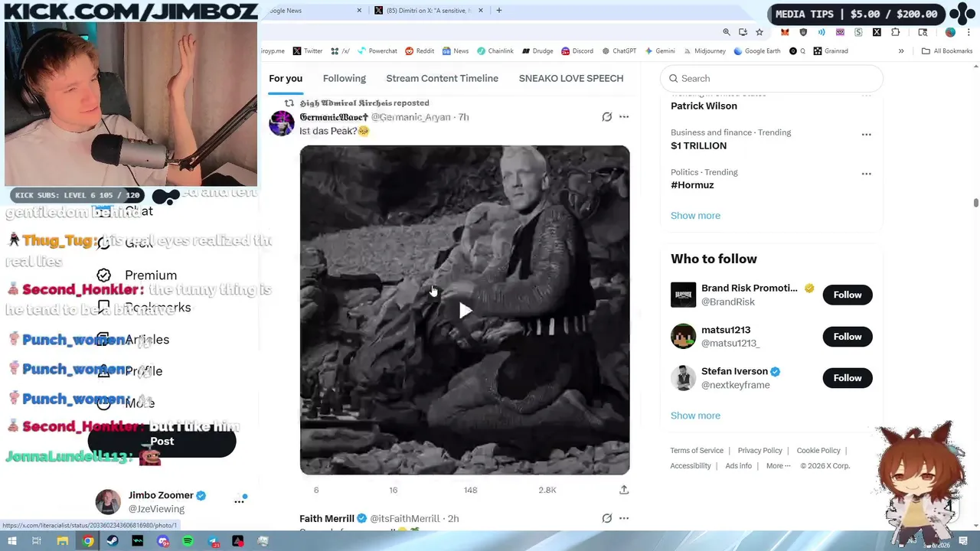Open more options on Faith Merrill tweet
The image size is (980, 551).
click(624, 518)
